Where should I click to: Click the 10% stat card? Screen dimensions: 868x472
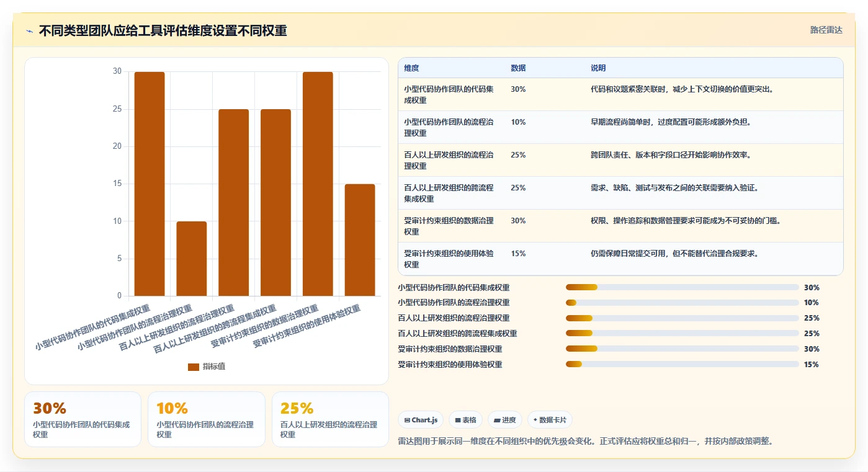(207, 419)
